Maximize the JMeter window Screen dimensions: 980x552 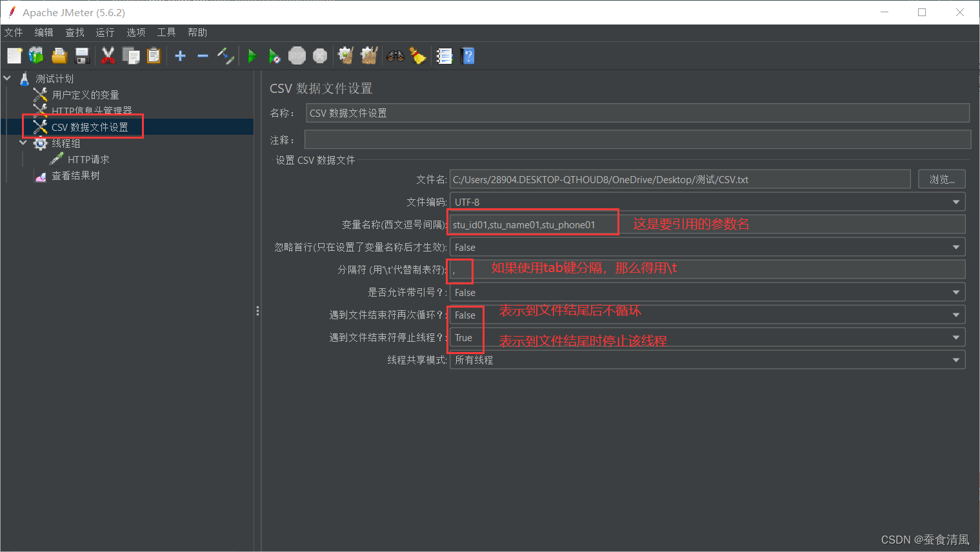tap(922, 12)
